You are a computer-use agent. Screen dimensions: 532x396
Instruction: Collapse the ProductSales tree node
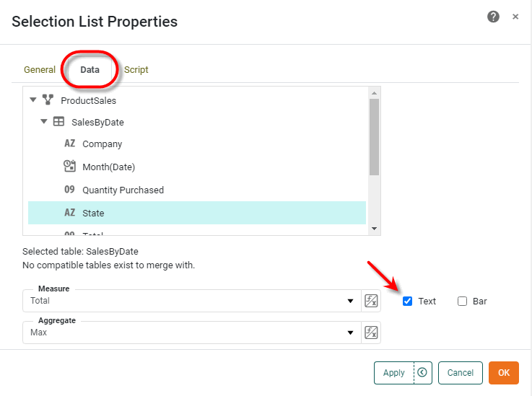click(x=33, y=100)
